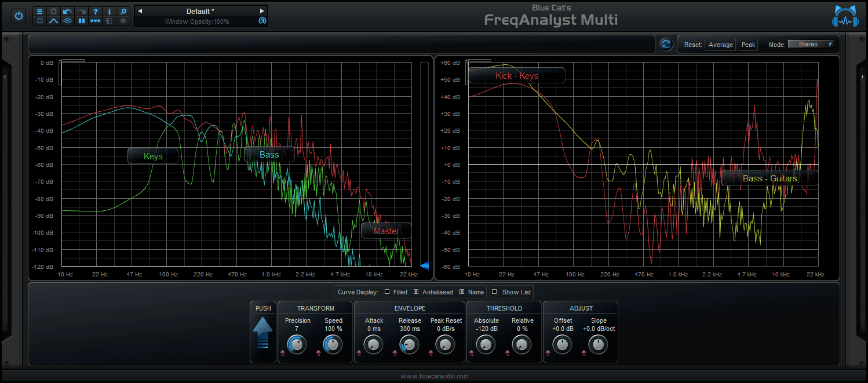Screen dimensions: 868x383
Task: Pause the analysis with the pause icon
Action: 82,21
